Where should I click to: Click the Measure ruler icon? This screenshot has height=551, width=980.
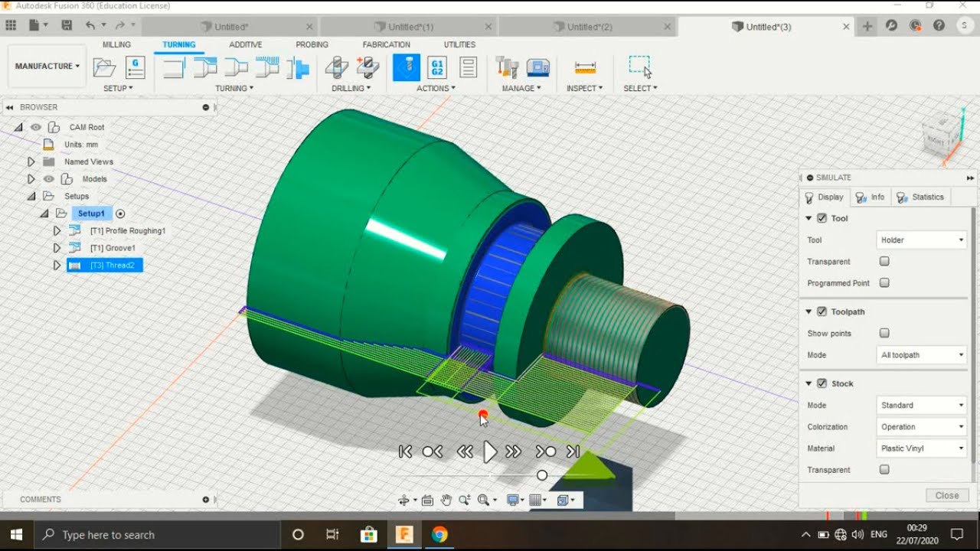point(585,67)
